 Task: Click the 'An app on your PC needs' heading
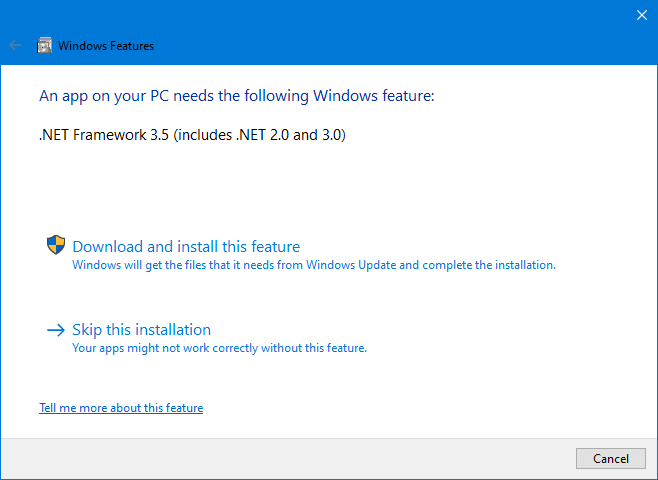(237, 96)
